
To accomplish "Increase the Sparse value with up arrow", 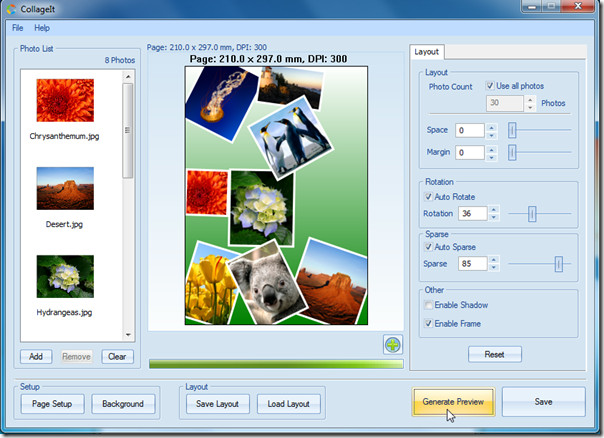I will pyautogui.click(x=494, y=260).
